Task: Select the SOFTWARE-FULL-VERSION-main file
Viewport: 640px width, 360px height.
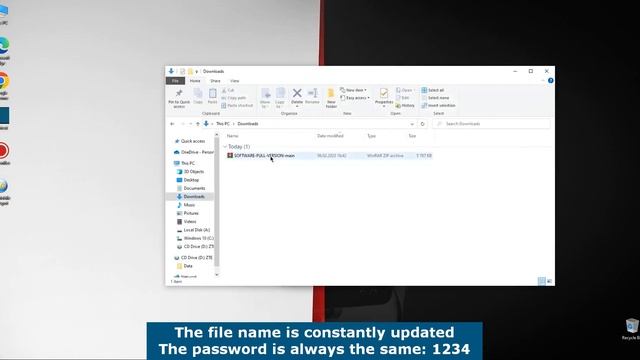Action: (x=264, y=156)
